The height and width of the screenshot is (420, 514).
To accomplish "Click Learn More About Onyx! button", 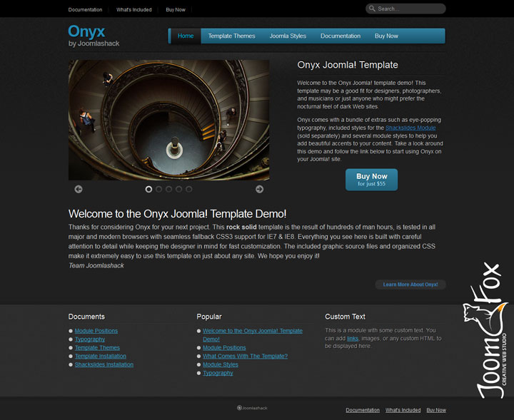I will [x=410, y=285].
